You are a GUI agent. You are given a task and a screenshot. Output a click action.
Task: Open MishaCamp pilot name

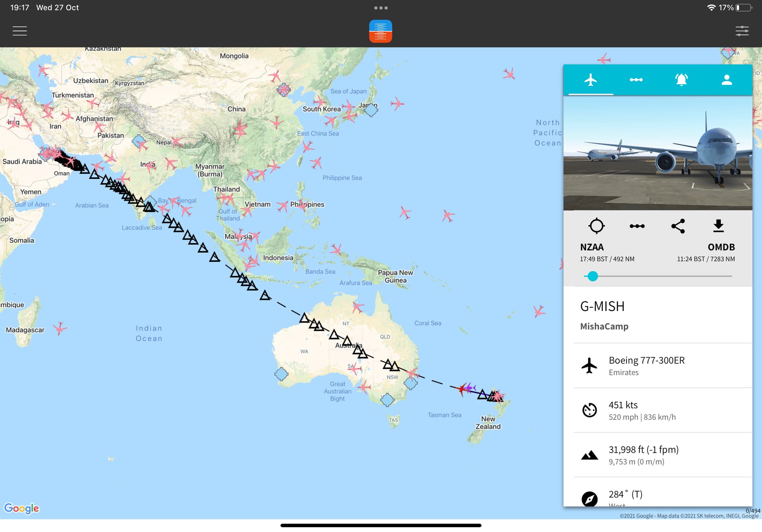click(x=604, y=326)
